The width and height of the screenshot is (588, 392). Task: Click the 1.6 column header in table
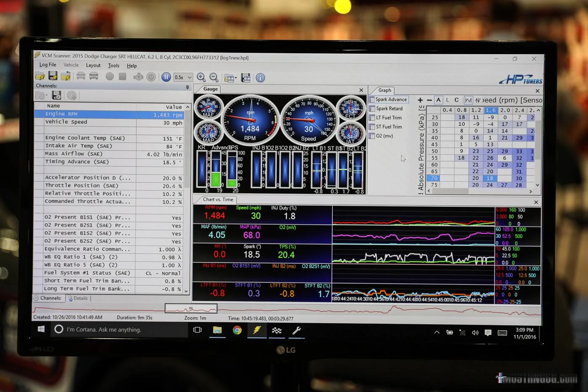coord(490,110)
